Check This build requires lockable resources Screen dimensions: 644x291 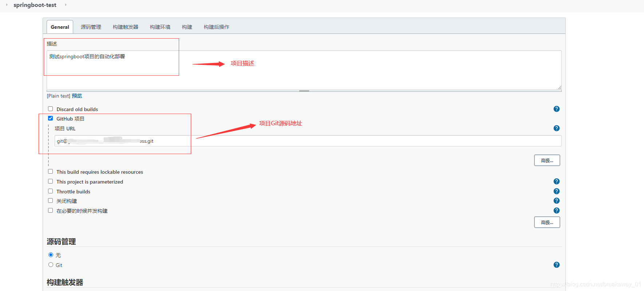(x=51, y=172)
